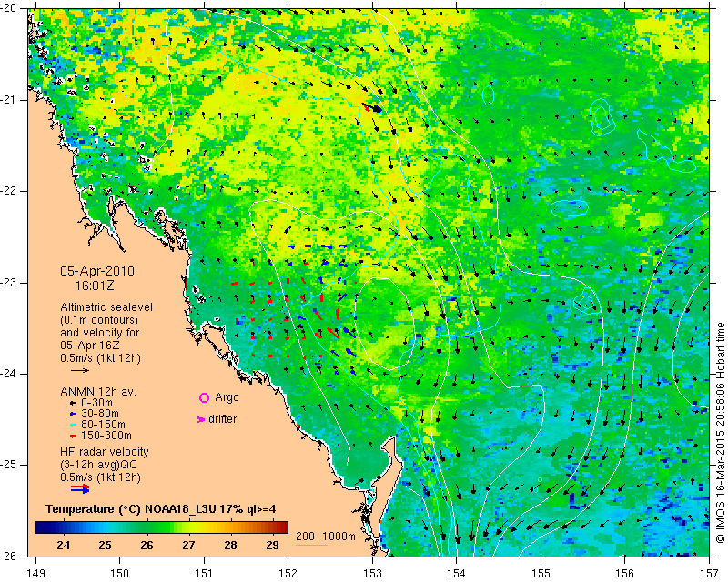Screen dimensions: 728x582
Task: Click the latitude axis label -26
Action: [x=8, y=556]
